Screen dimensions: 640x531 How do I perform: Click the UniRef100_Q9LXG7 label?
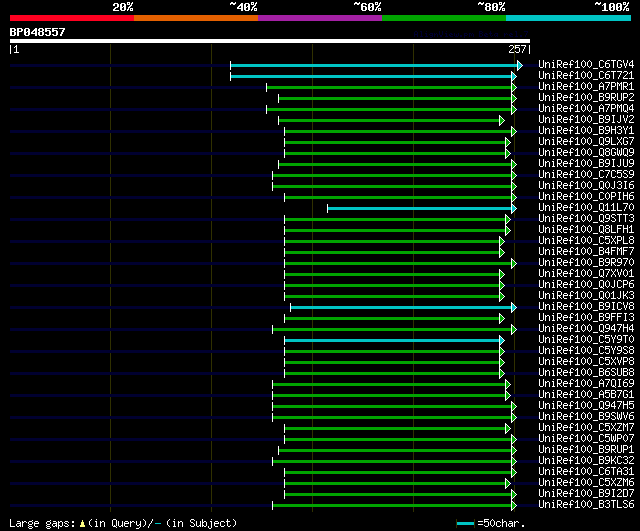(x=586, y=142)
